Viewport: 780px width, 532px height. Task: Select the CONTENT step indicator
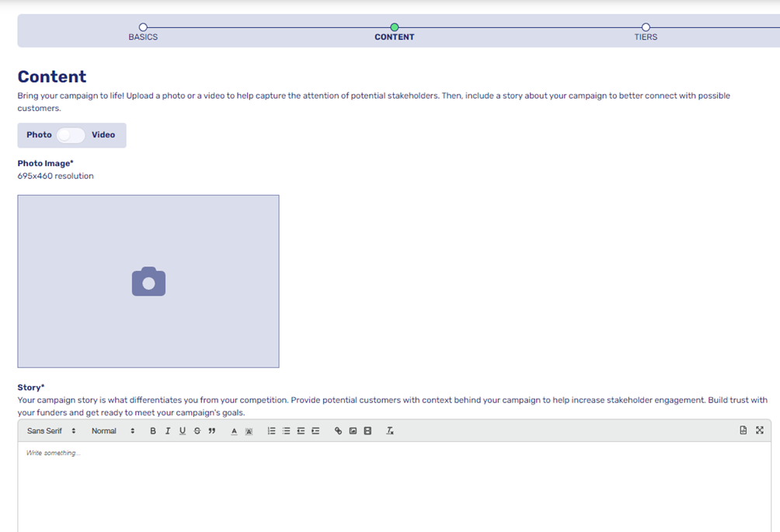395,28
